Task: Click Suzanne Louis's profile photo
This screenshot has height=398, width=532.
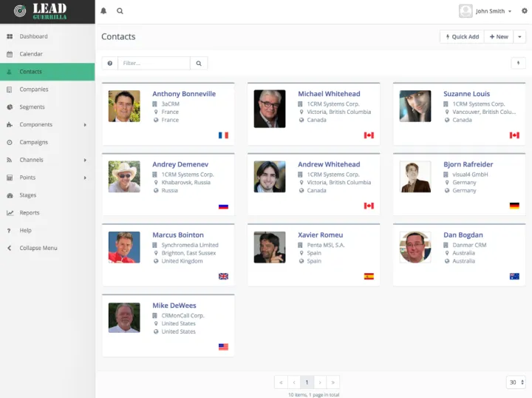Action: [x=415, y=106]
